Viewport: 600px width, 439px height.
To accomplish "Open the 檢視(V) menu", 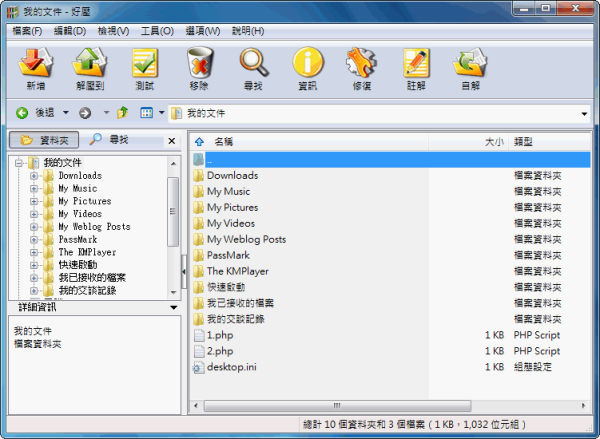I will click(x=114, y=31).
